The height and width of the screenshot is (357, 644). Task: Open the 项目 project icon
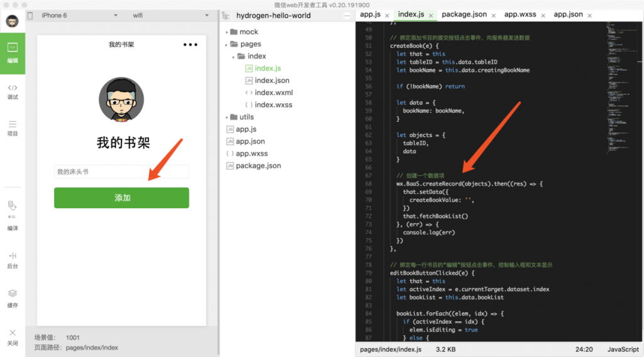click(x=13, y=128)
